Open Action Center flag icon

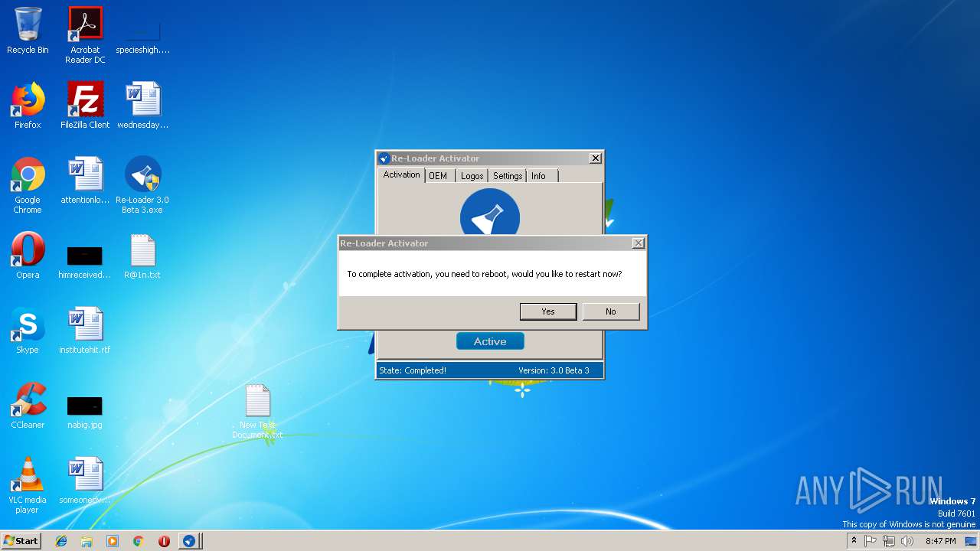point(871,541)
